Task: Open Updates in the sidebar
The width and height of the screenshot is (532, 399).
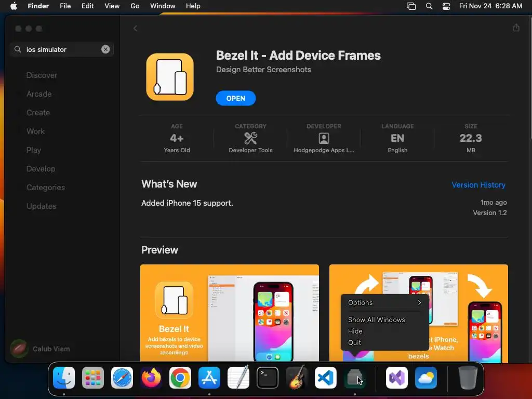Action: point(42,206)
